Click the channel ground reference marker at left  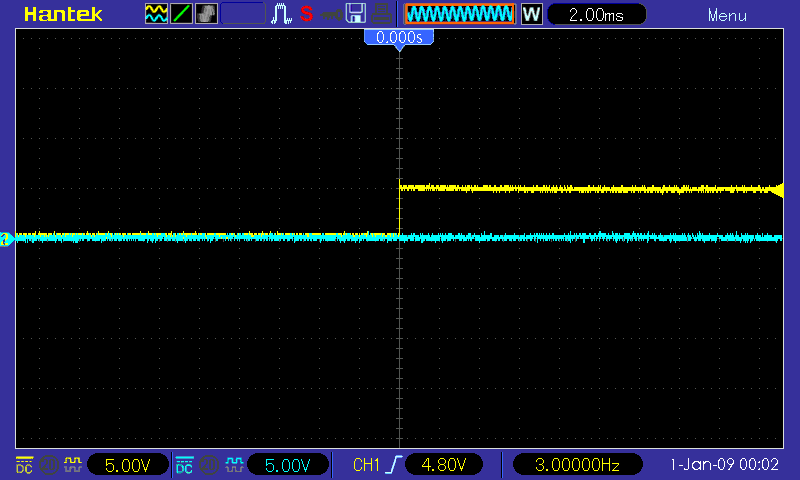click(6, 239)
